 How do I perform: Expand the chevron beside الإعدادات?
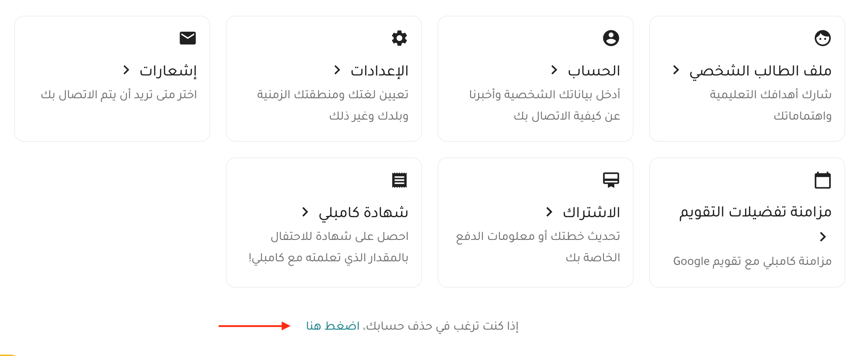(337, 70)
